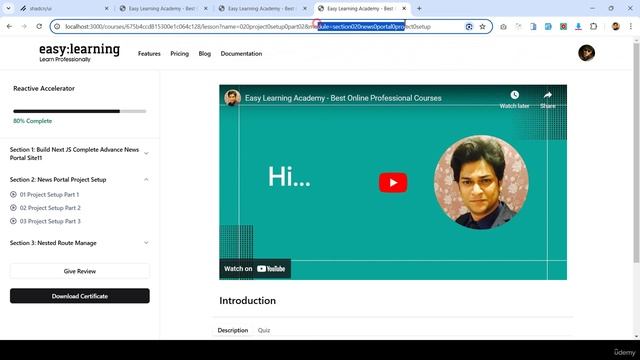Bookmark this page with the star icon
Screen dimensions: 640x360
[482, 27]
